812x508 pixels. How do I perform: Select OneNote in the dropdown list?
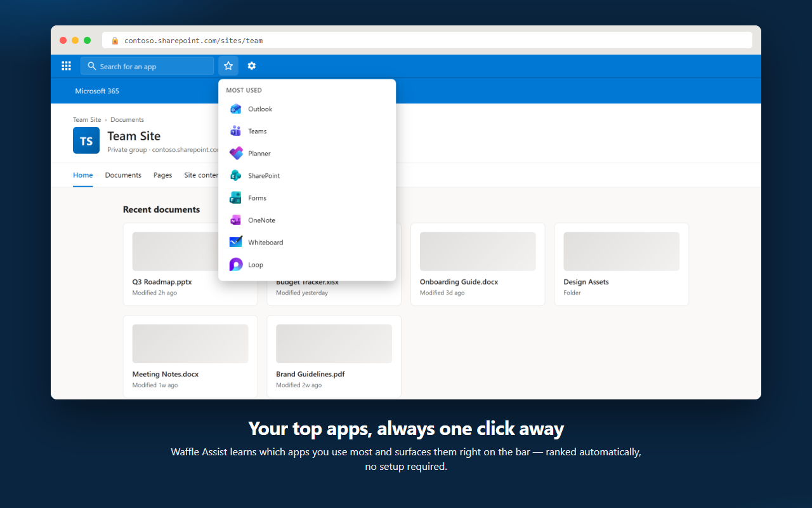[307, 220]
